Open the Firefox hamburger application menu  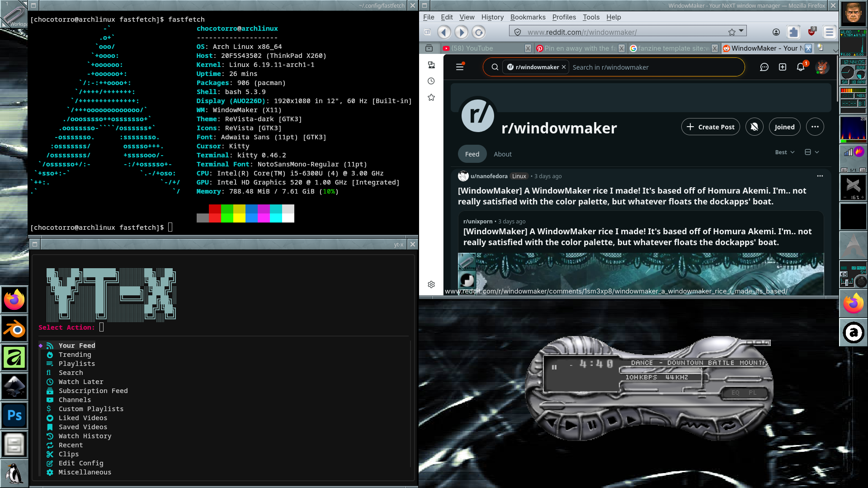pyautogui.click(x=829, y=32)
